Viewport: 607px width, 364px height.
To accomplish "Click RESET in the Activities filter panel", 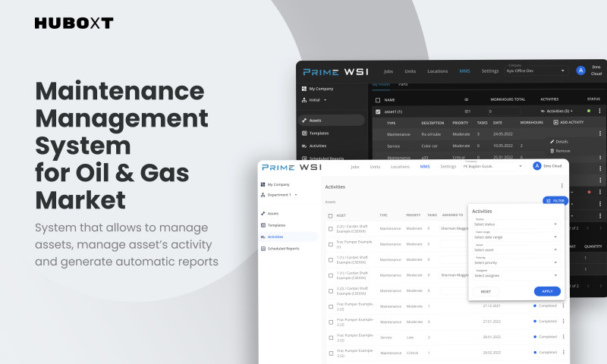I will coord(486,292).
